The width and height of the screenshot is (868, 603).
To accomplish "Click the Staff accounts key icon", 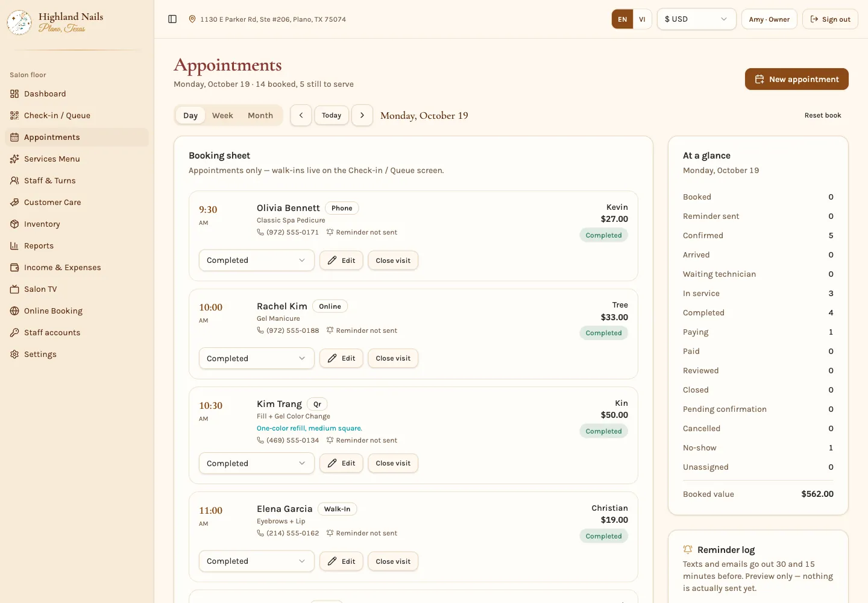I will coord(14,333).
